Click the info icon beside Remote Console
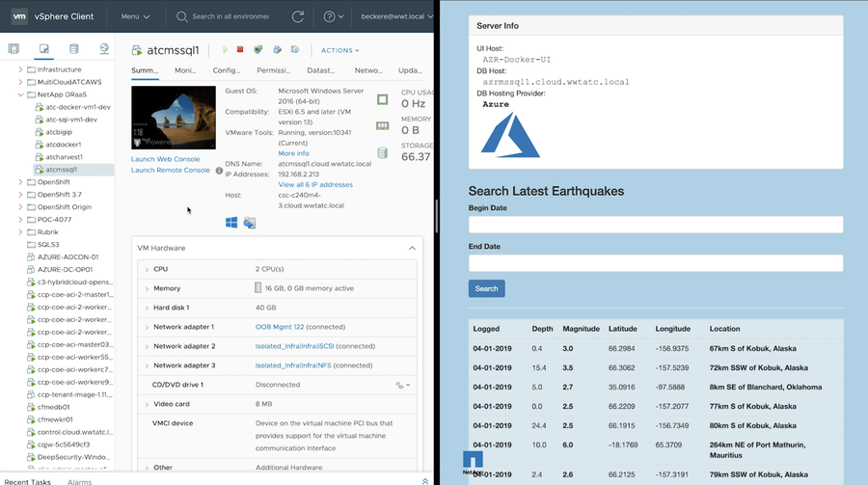868x485 pixels. pyautogui.click(x=219, y=171)
